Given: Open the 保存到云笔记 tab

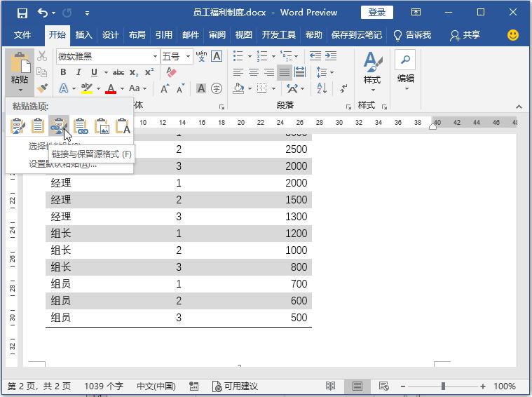Looking at the screenshot, I should (x=356, y=34).
